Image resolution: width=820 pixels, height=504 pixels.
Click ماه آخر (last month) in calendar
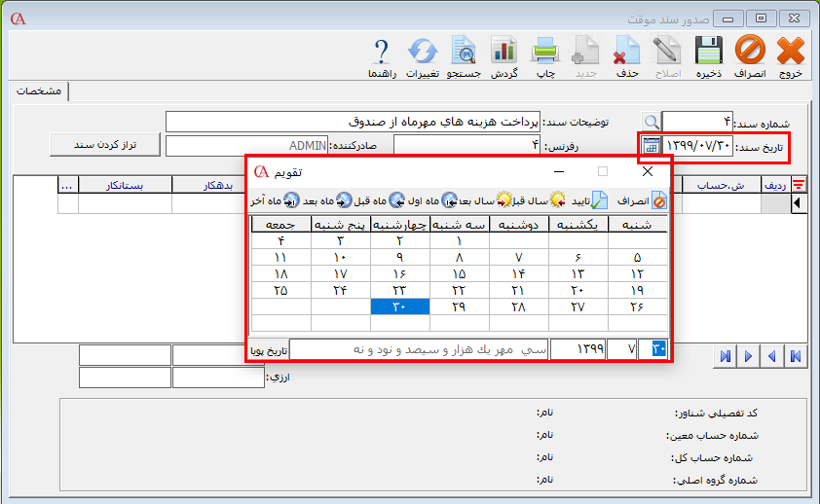click(x=275, y=200)
